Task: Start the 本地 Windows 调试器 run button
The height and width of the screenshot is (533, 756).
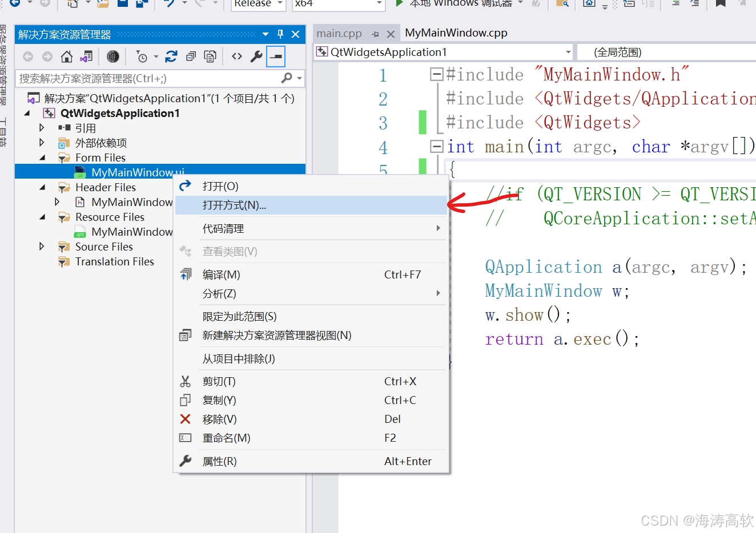Action: 400,5
